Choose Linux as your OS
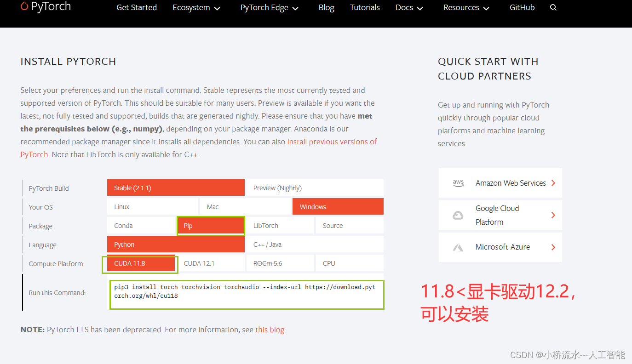The width and height of the screenshot is (632, 364). (153, 207)
